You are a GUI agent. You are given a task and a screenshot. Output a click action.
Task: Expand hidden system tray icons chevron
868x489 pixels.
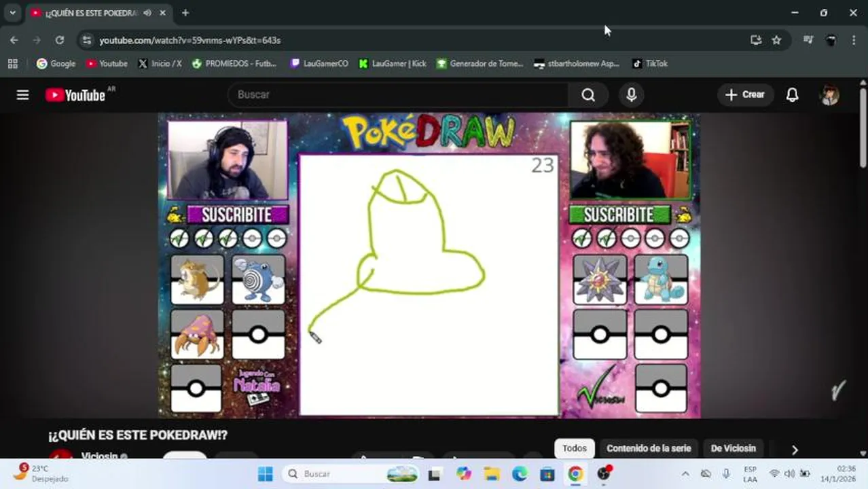[685, 473]
